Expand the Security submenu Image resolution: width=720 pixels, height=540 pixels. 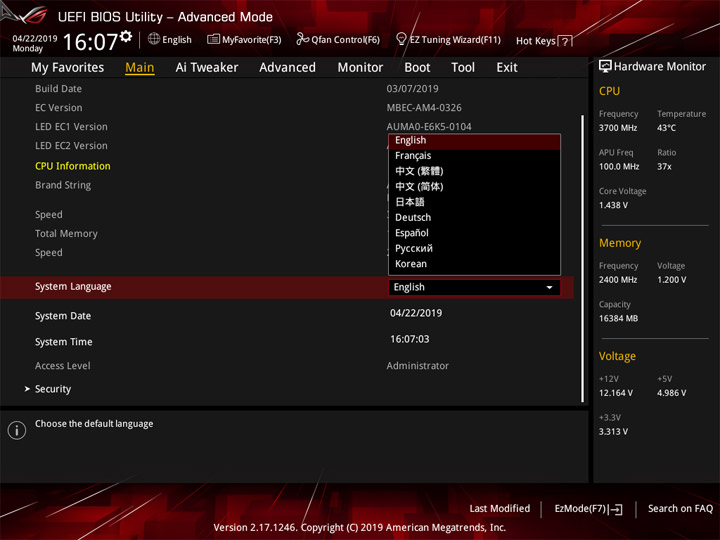pos(53,389)
